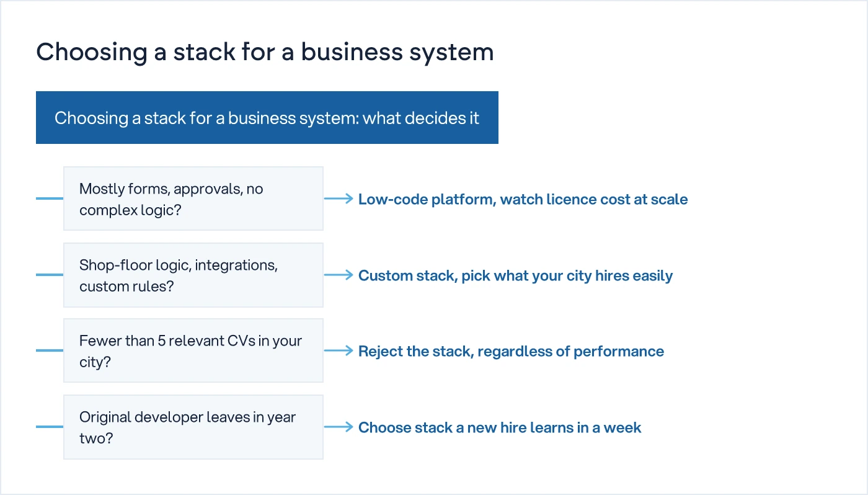Select the box "Original developer leaves in year two?"
Screen dimensions: 868x495
(x=193, y=427)
